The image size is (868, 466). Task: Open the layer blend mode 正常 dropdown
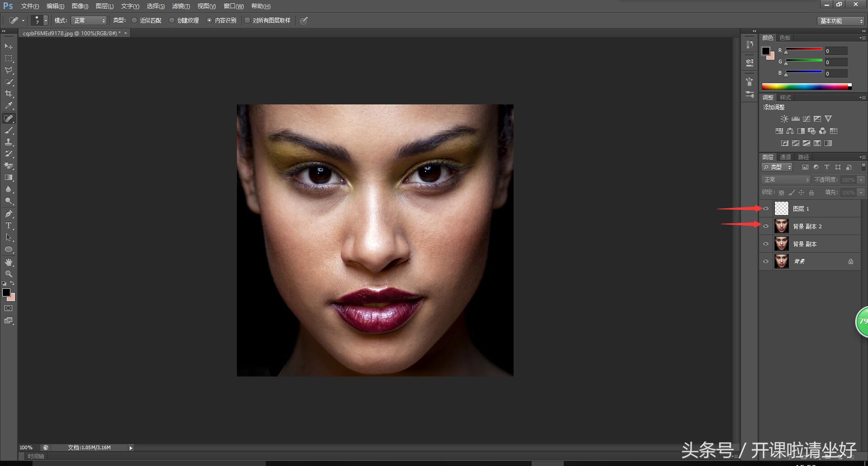click(786, 180)
